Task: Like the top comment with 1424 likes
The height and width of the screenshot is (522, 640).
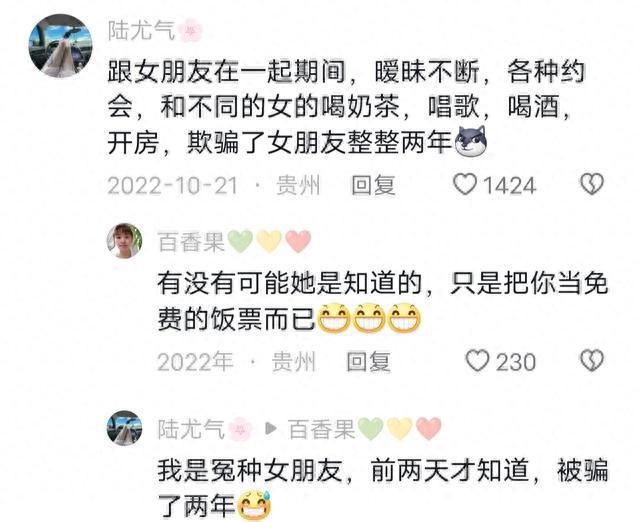Action: [465, 184]
